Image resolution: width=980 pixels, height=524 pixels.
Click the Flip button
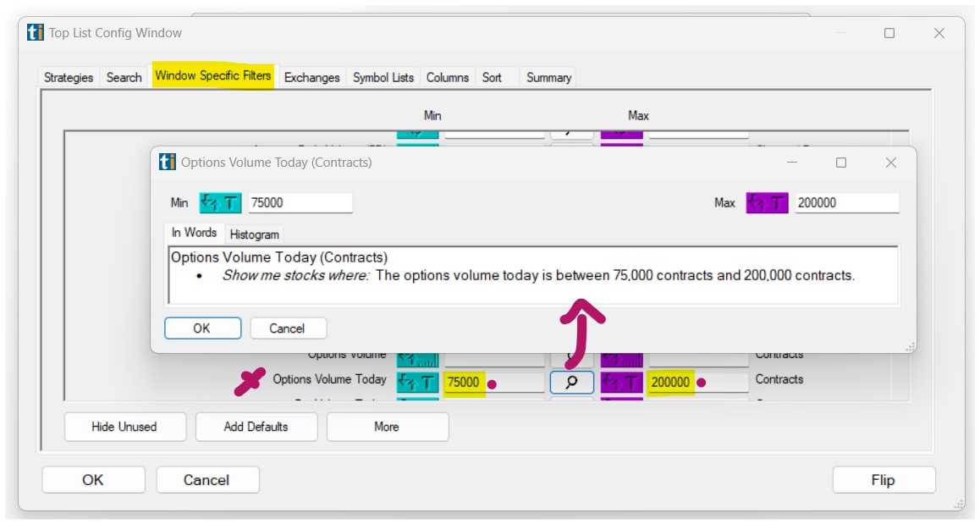[883, 480]
